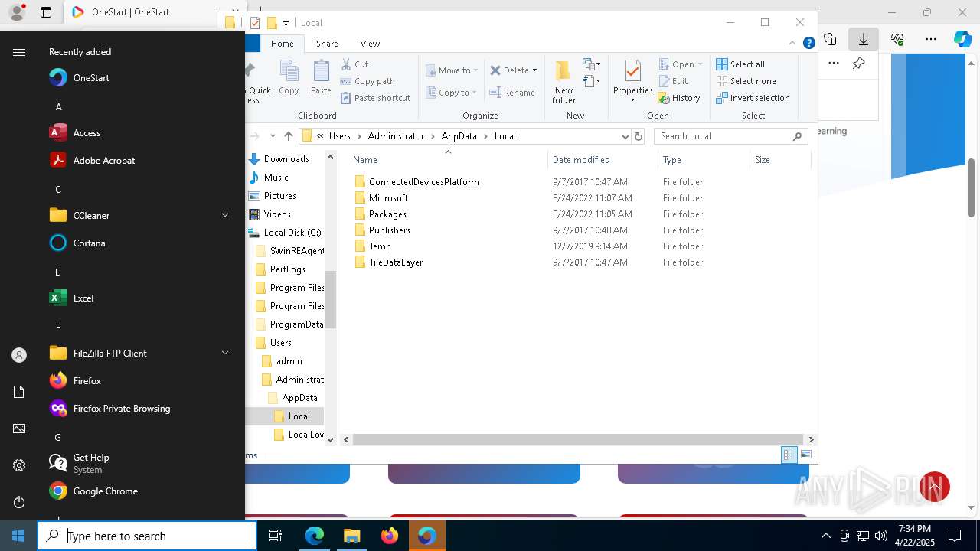
Task: Switch to Home ribbon tab
Action: [282, 44]
